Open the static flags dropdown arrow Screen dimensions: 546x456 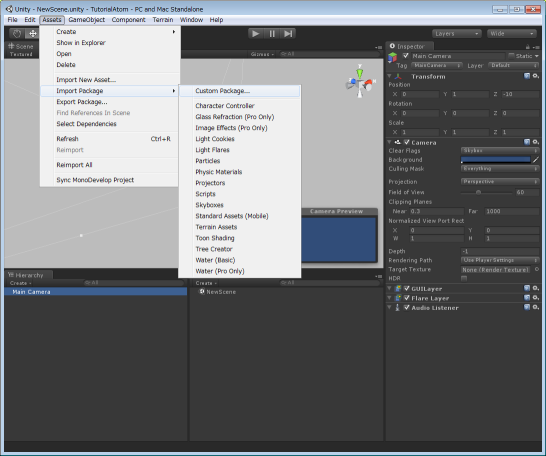(x=537, y=56)
